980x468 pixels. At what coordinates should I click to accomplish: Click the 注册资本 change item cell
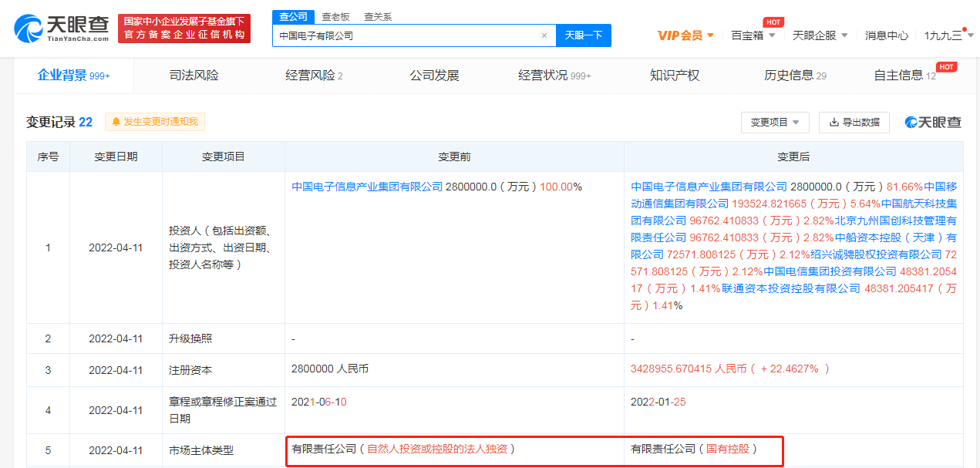coord(224,370)
